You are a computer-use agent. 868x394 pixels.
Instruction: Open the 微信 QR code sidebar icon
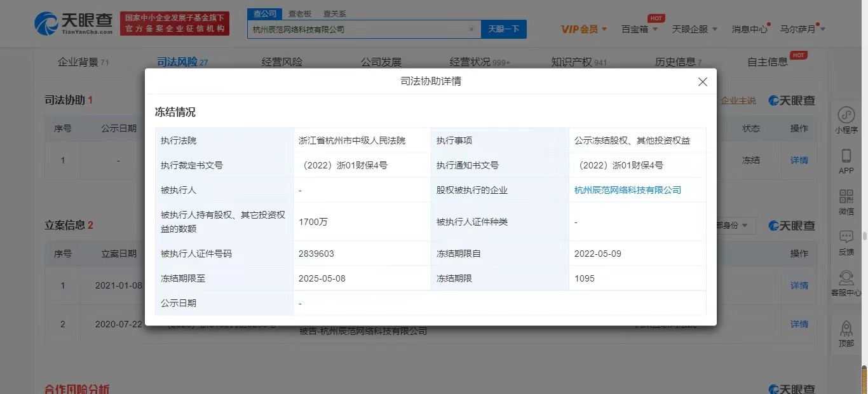click(x=846, y=202)
